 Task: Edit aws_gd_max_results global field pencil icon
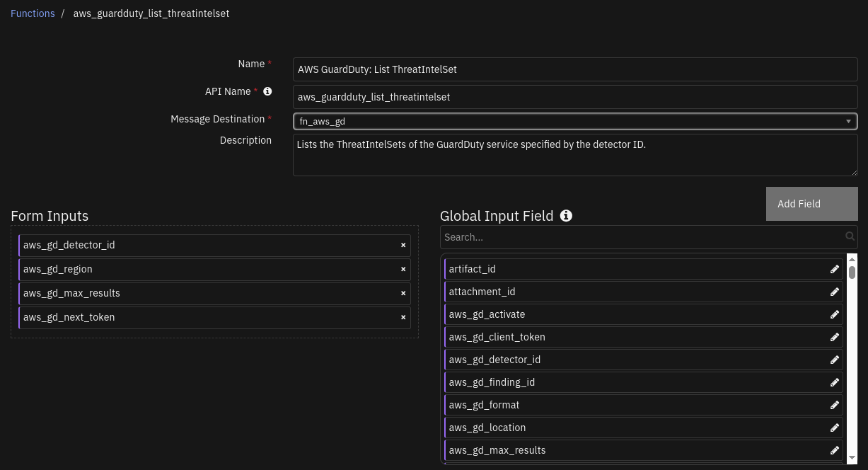835,450
